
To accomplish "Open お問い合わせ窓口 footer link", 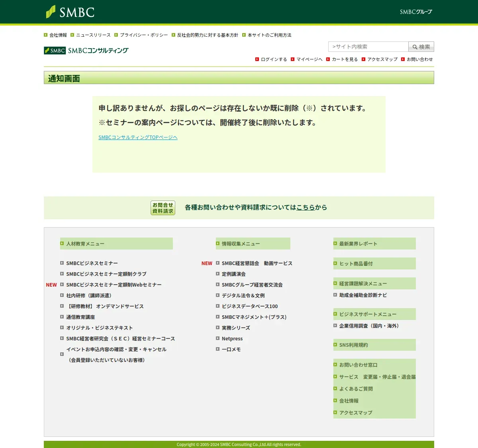I will 358,365.
